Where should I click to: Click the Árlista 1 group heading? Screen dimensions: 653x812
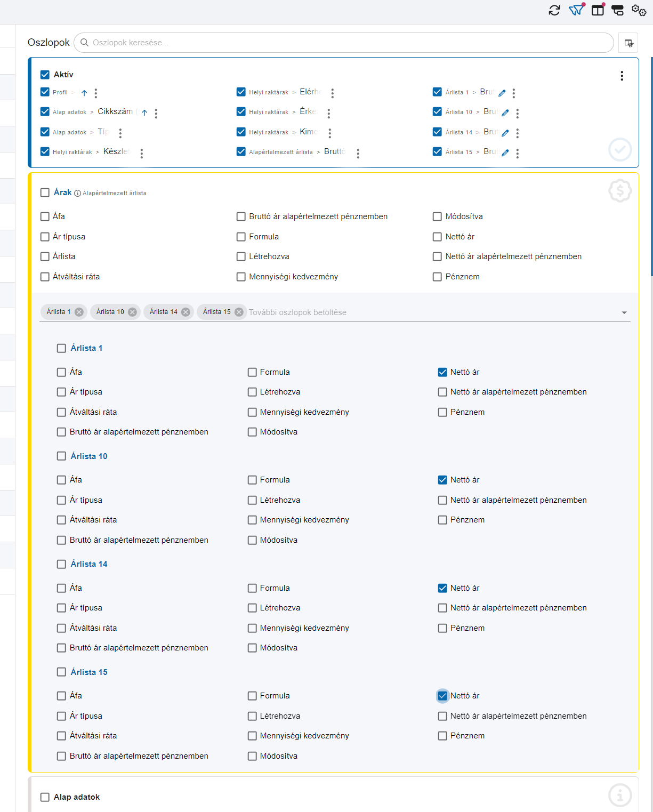pyautogui.click(x=86, y=348)
